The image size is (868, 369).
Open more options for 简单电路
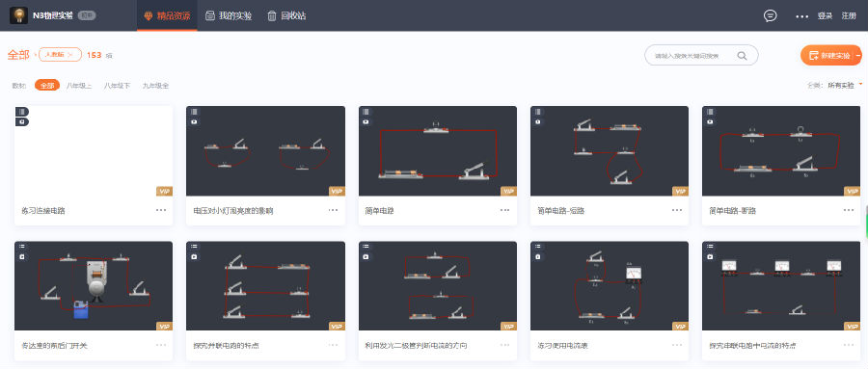504,210
